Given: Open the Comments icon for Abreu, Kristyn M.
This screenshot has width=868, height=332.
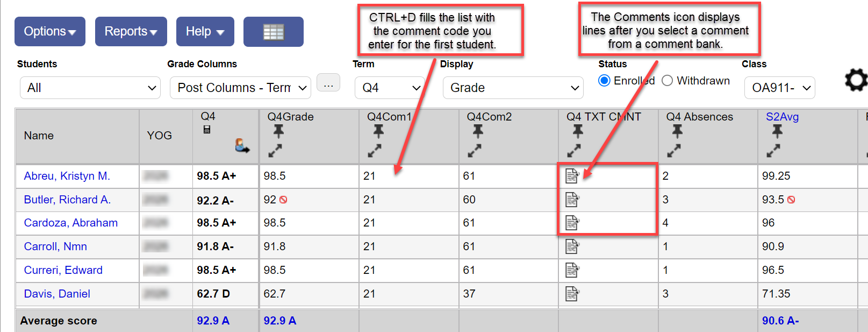Looking at the screenshot, I should 572,176.
